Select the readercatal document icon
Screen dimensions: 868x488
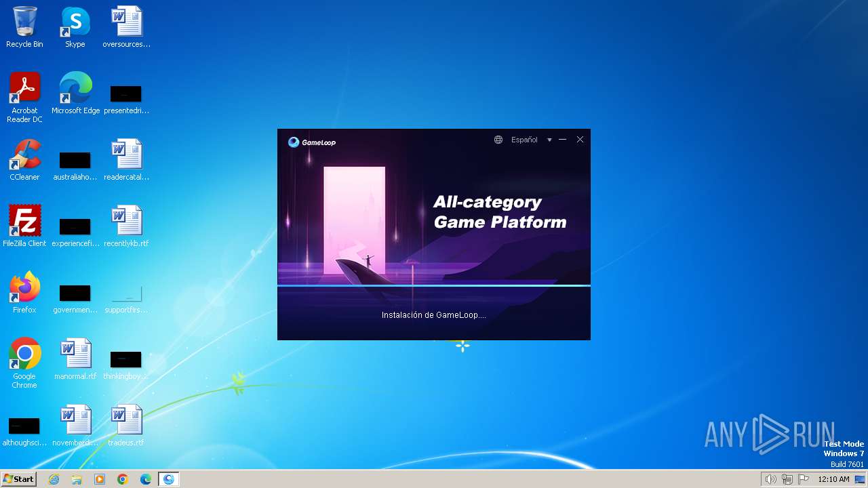[x=126, y=160]
